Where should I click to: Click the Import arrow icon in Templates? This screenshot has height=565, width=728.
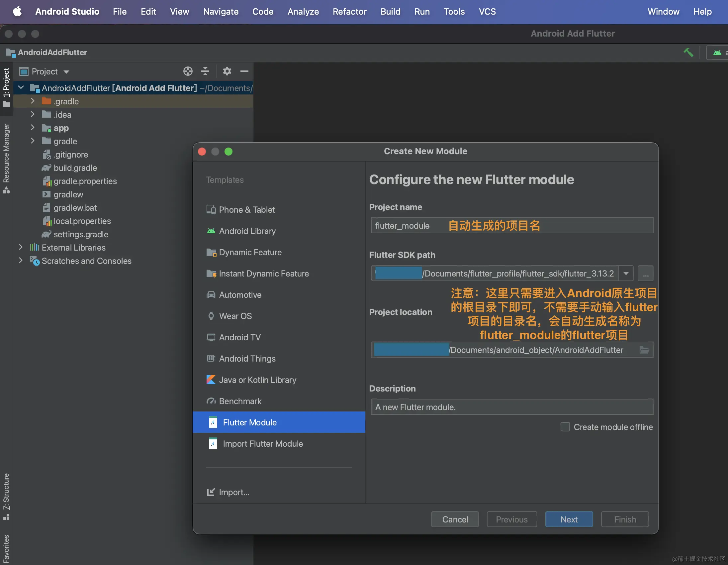point(211,492)
